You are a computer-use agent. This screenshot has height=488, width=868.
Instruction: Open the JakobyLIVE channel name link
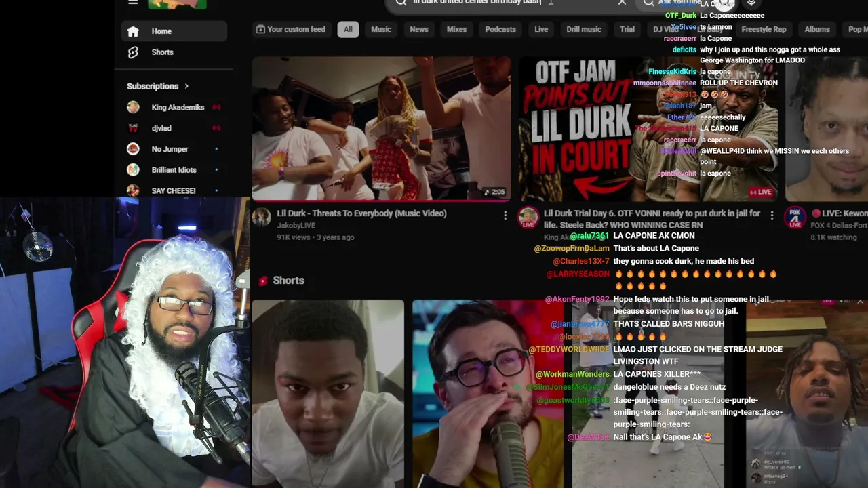pyautogui.click(x=296, y=226)
